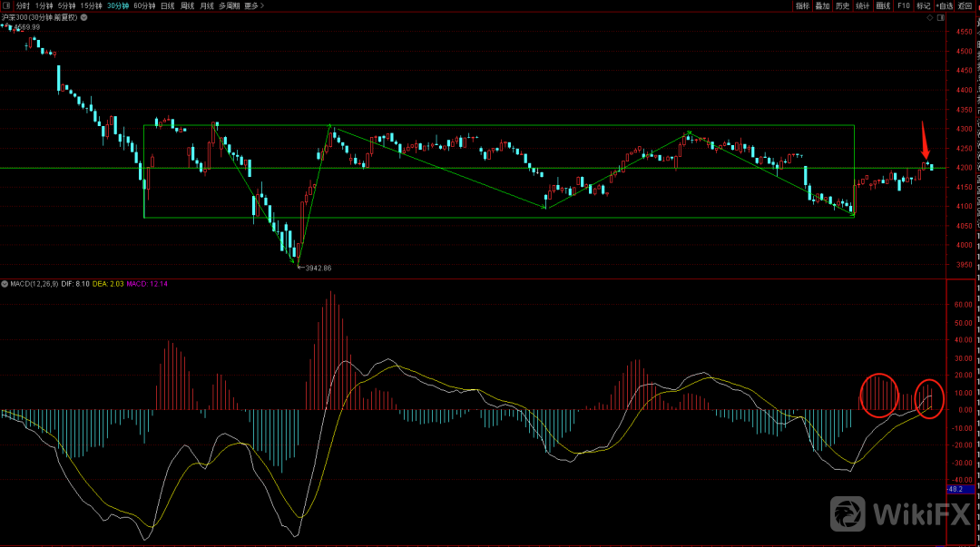Add stock to watchlist with +自选

(945, 5)
